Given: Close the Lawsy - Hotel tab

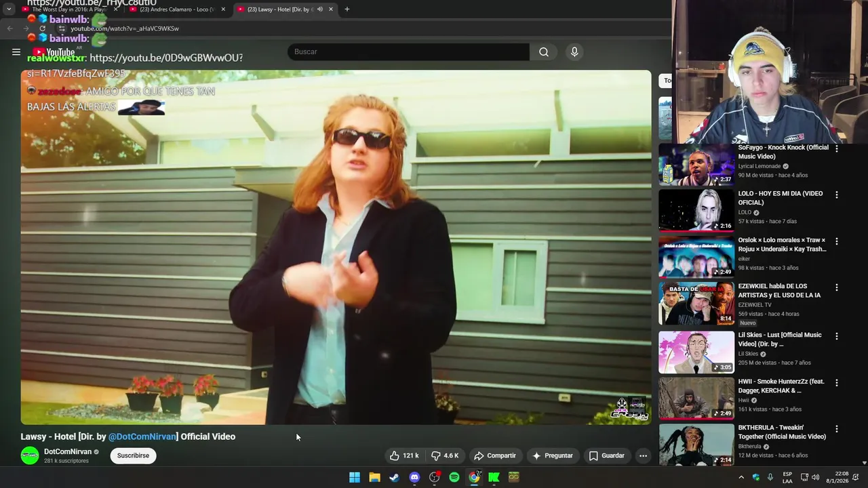Looking at the screenshot, I should point(331,9).
